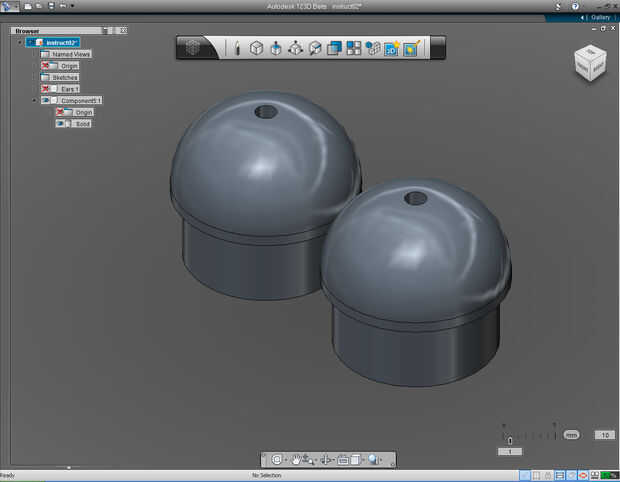Click the dark cube menu at the toolbar's left end
This screenshot has height=482, width=620.
(193, 47)
